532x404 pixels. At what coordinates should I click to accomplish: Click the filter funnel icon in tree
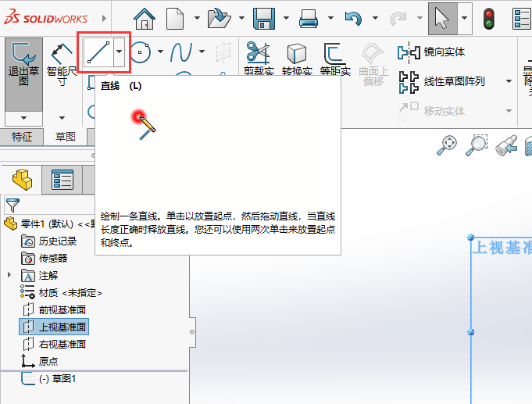(x=13, y=205)
